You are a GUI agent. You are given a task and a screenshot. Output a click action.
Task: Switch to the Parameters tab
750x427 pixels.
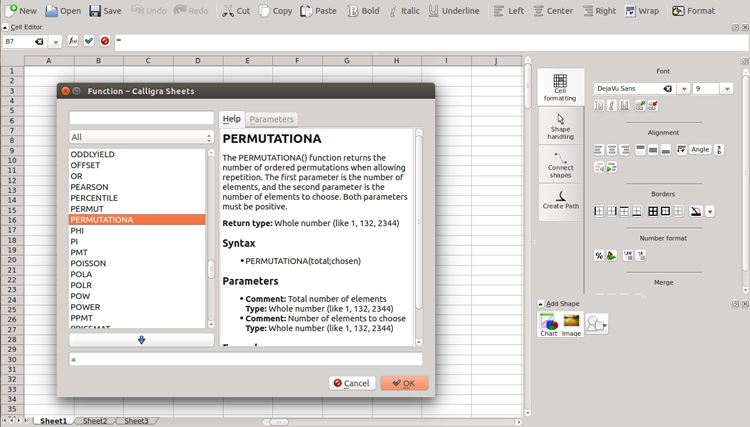271,120
